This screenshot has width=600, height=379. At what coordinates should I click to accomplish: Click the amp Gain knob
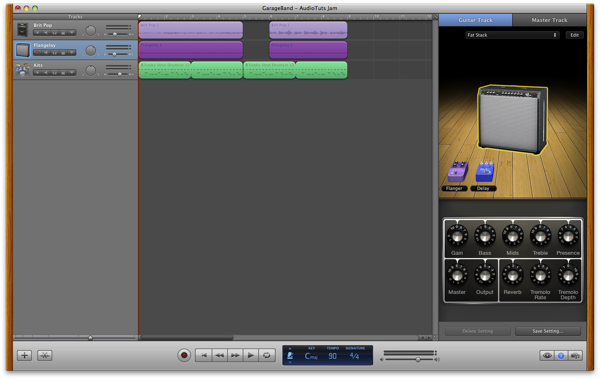tap(457, 236)
